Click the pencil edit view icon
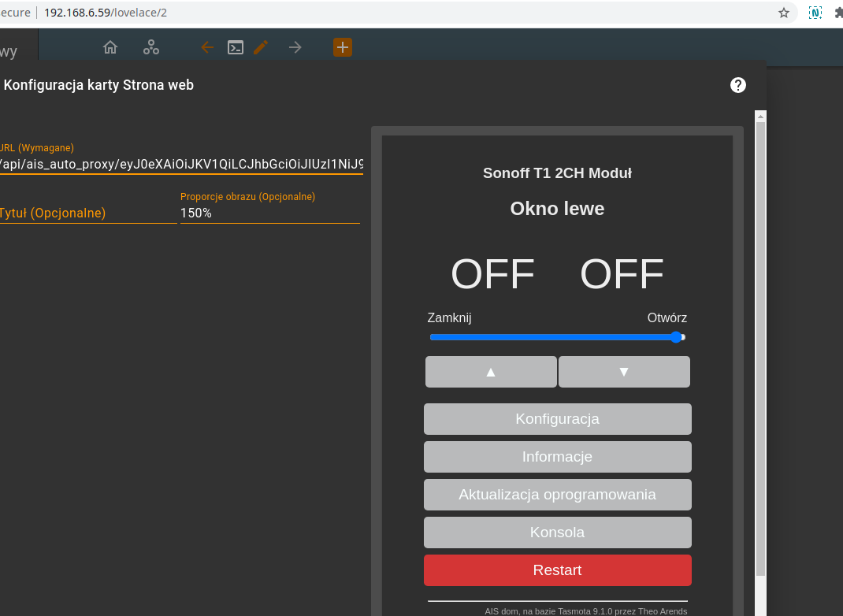 click(261, 47)
